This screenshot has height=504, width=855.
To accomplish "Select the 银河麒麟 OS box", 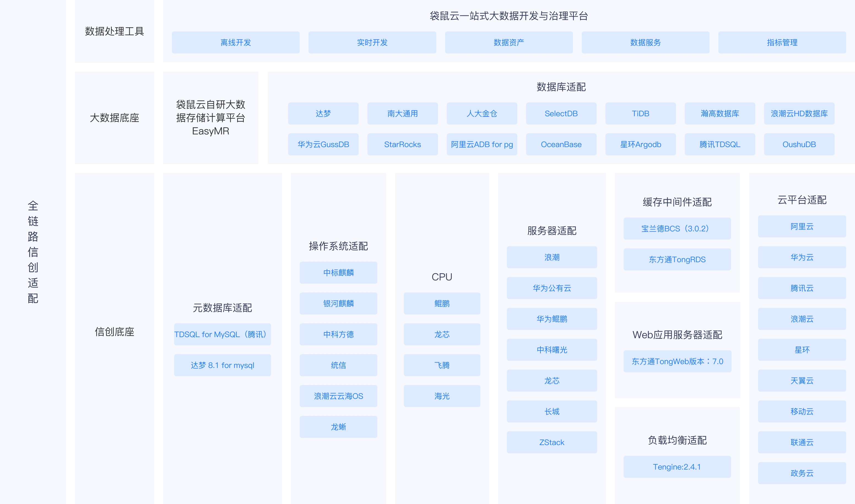I will [338, 303].
